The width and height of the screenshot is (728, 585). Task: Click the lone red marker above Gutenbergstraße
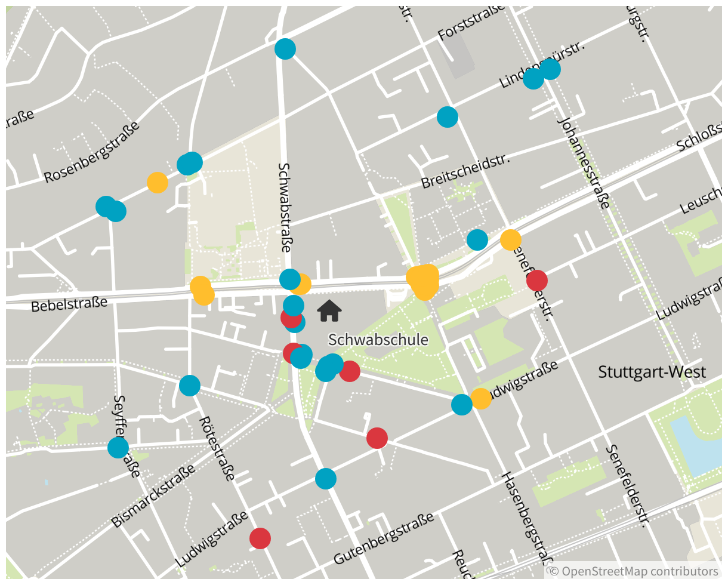click(377, 438)
